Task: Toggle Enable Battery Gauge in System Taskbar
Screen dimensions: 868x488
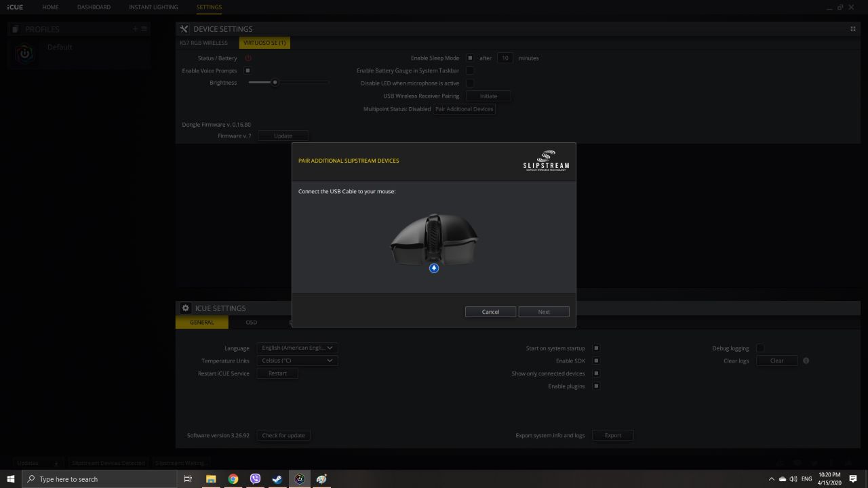Action: click(x=469, y=70)
